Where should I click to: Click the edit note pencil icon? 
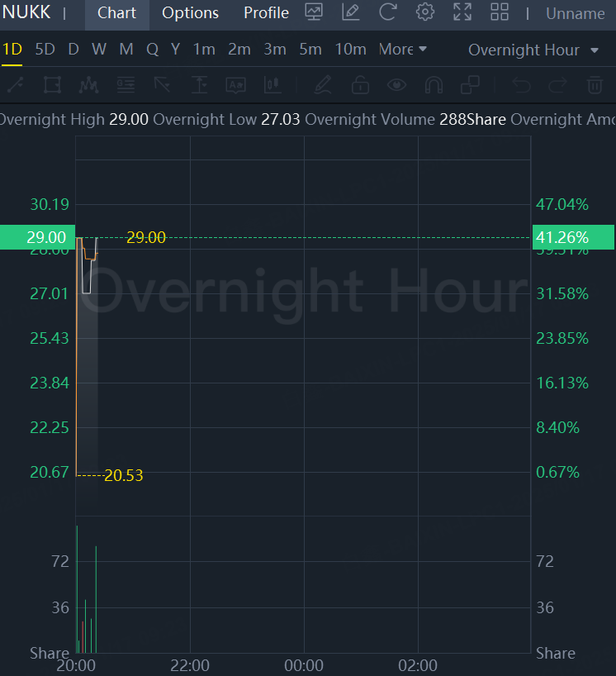[351, 12]
